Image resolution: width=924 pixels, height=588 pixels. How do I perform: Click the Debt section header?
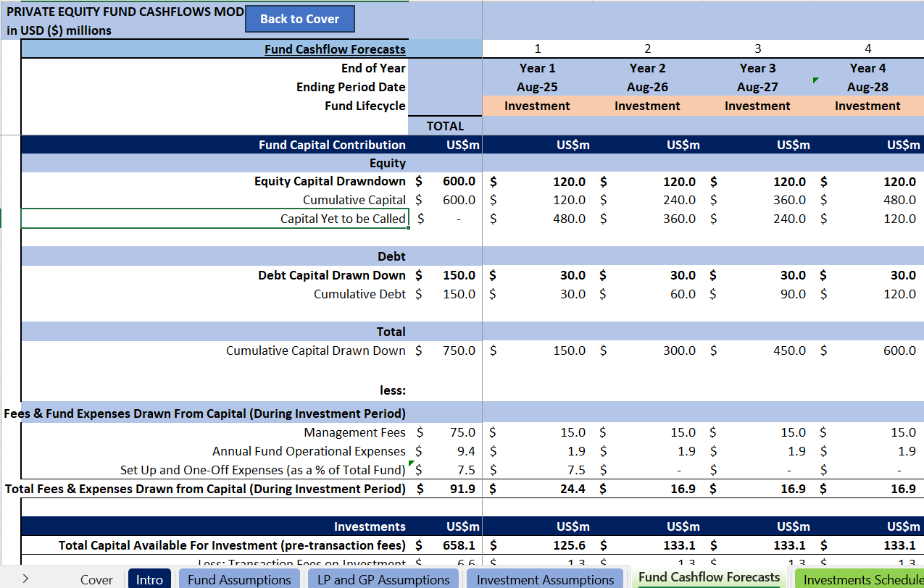tap(391, 256)
